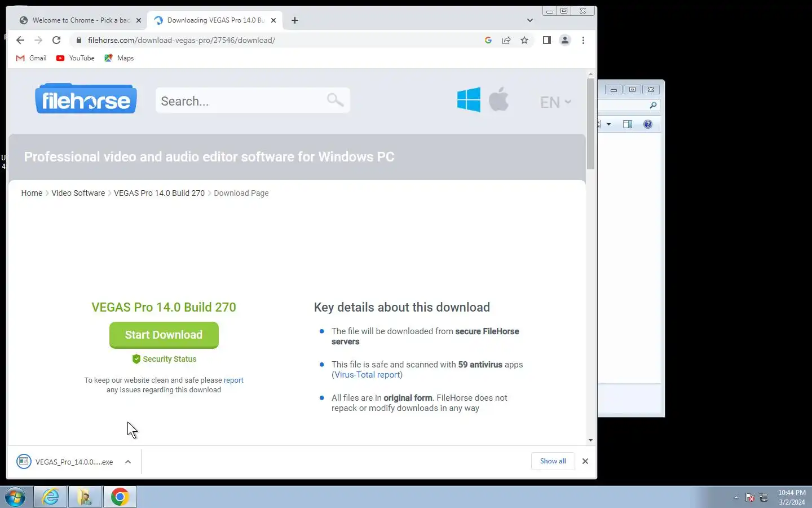Open a new tab with plus button

coord(295,20)
